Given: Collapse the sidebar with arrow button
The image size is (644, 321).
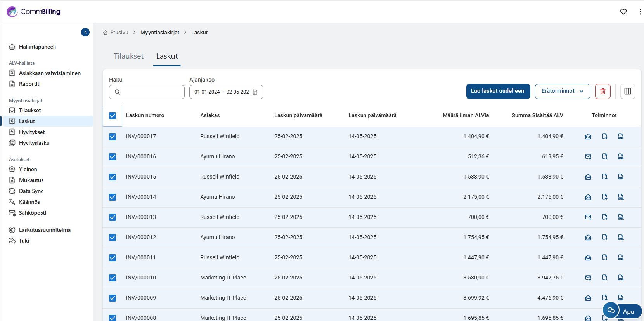Looking at the screenshot, I should (85, 32).
